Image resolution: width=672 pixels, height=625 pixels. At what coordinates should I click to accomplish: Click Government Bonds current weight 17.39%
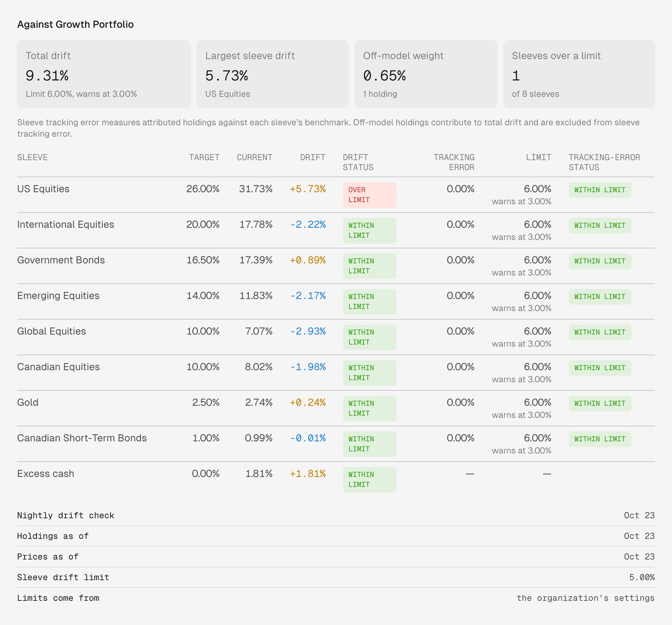[x=256, y=260]
